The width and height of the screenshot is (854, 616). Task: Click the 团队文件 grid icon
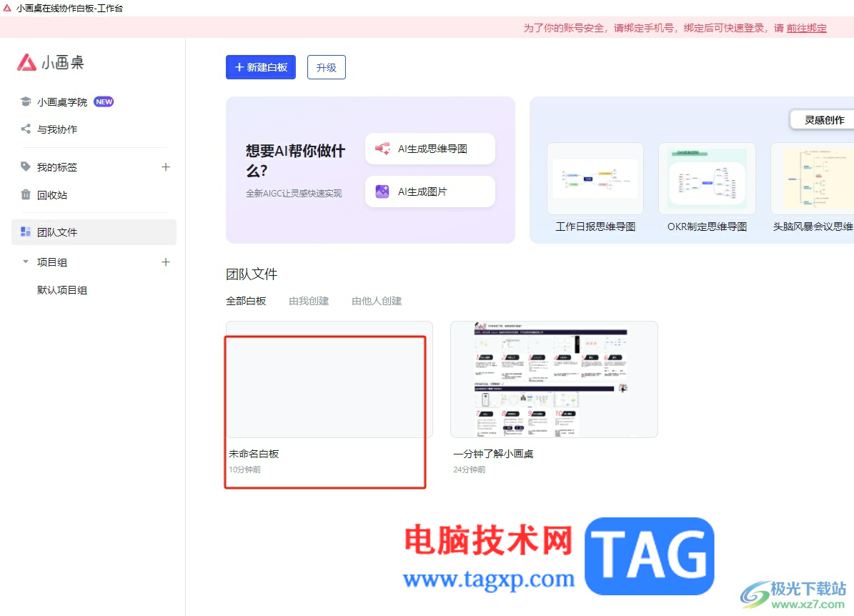point(26,232)
